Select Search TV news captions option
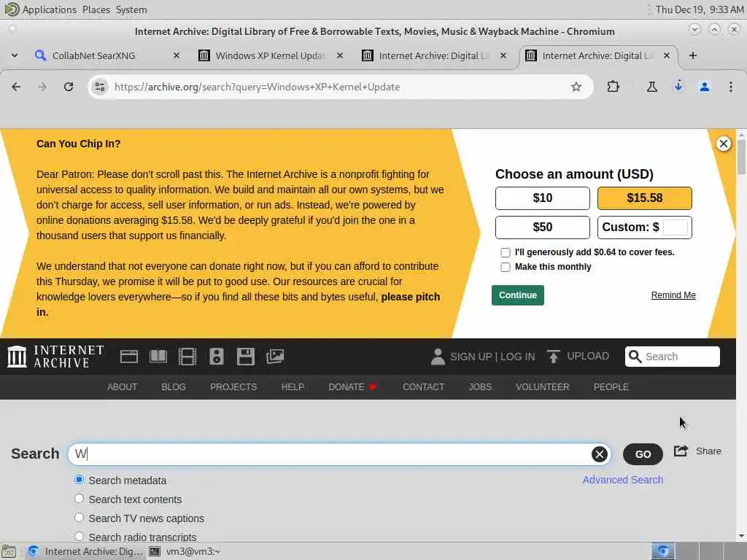This screenshot has height=560, width=747. pos(79,517)
